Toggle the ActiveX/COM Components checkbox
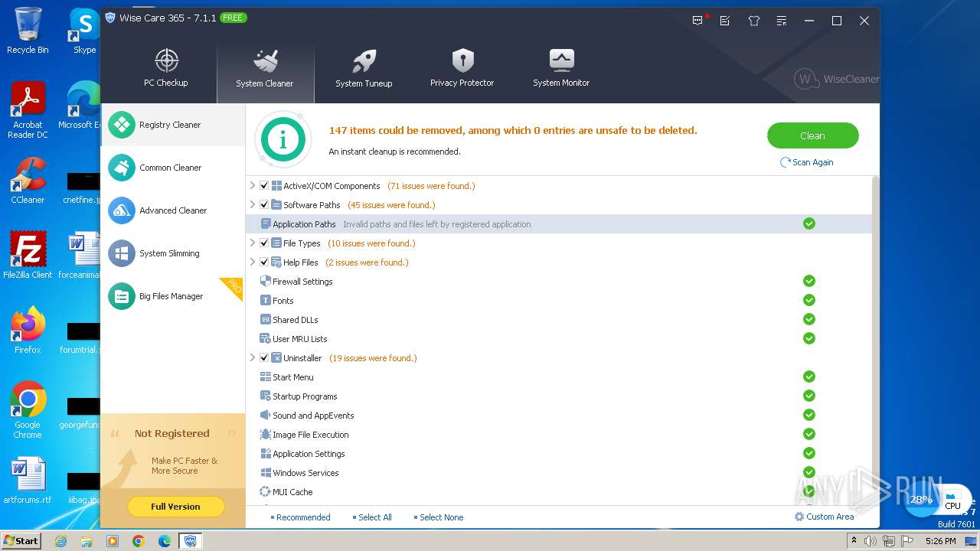This screenshot has width=980, height=551. click(x=264, y=186)
